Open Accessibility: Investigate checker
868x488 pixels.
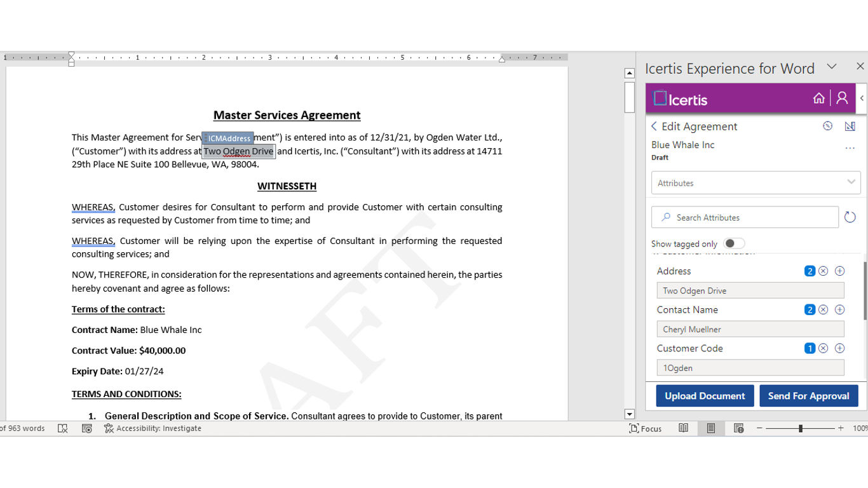pyautogui.click(x=153, y=428)
